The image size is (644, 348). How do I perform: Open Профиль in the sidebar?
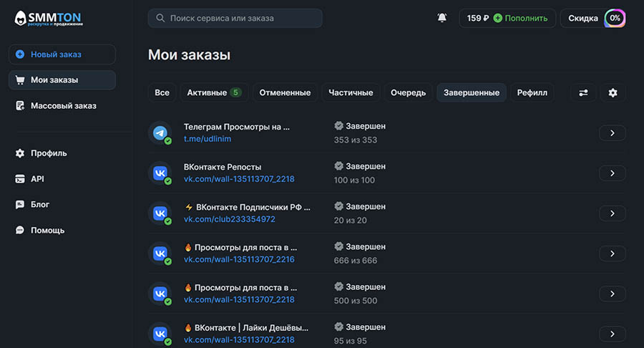pos(49,153)
